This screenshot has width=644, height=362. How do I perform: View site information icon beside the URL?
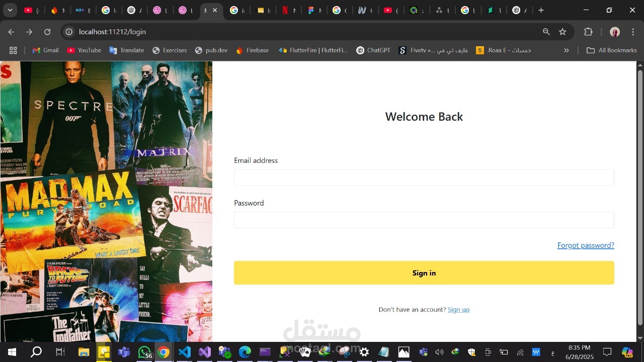click(x=69, y=32)
